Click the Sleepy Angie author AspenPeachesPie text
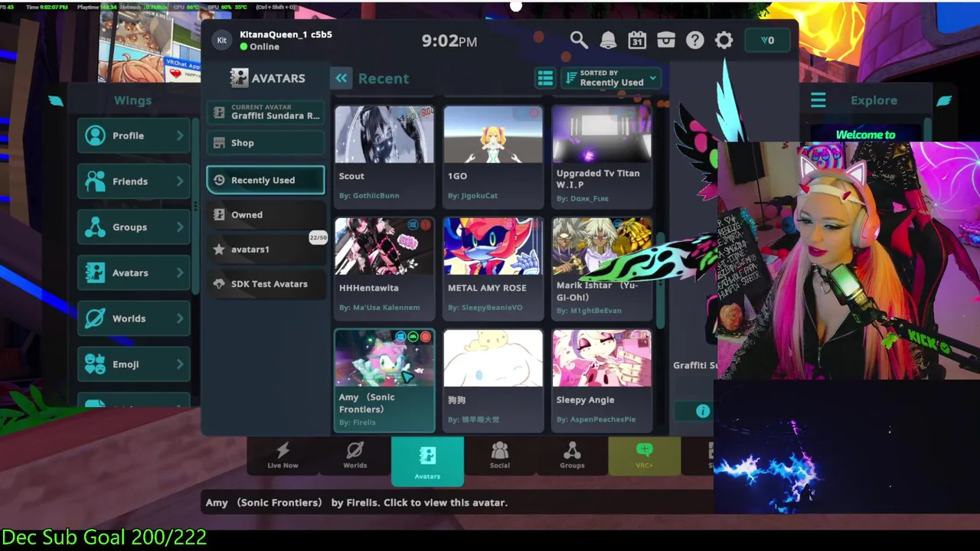 click(596, 419)
